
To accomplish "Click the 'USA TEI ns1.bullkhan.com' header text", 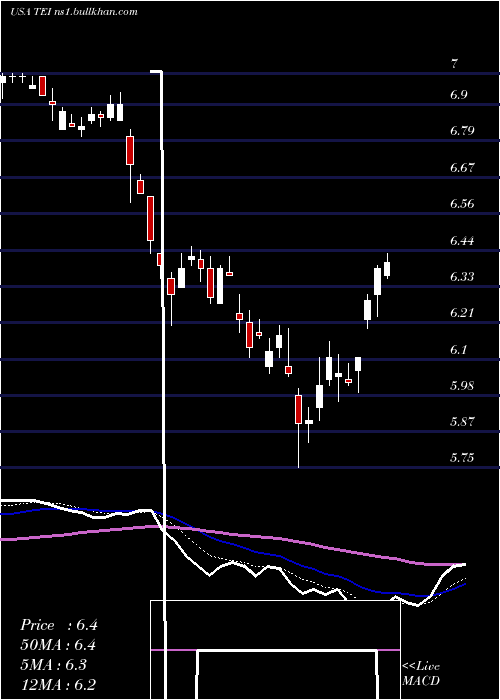I will pos(74,12).
